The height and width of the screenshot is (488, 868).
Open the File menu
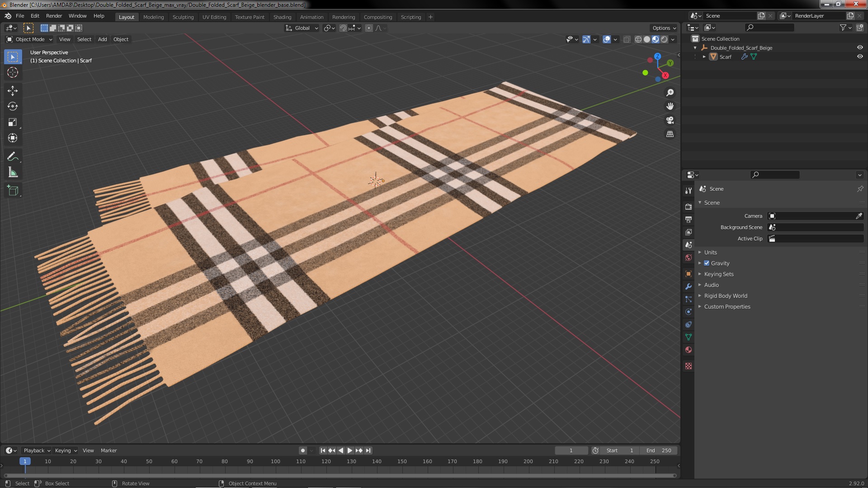click(x=20, y=16)
